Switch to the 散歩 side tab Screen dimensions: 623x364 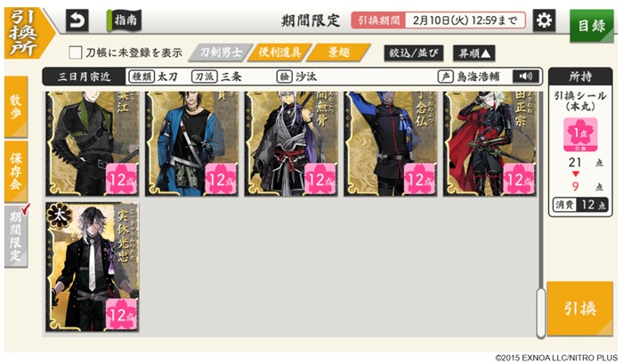(16, 107)
